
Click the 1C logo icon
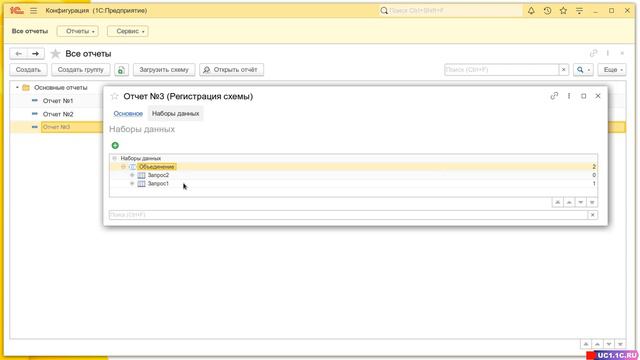point(16,11)
